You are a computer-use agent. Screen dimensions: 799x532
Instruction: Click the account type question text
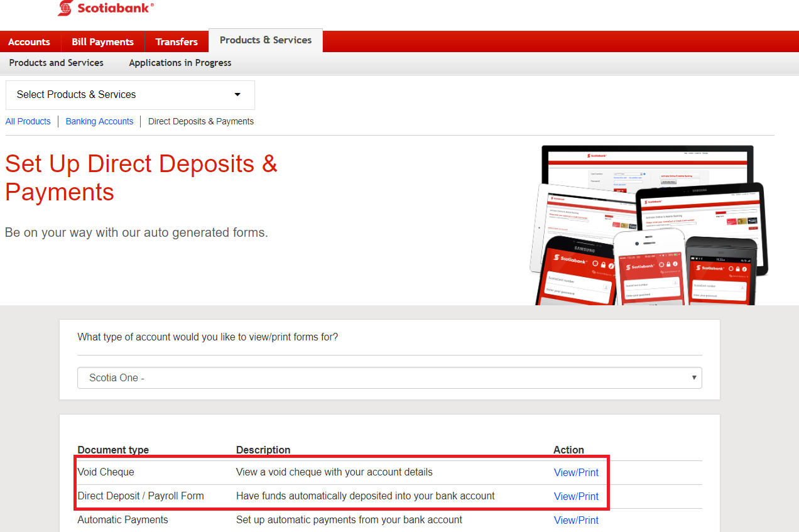pos(208,337)
